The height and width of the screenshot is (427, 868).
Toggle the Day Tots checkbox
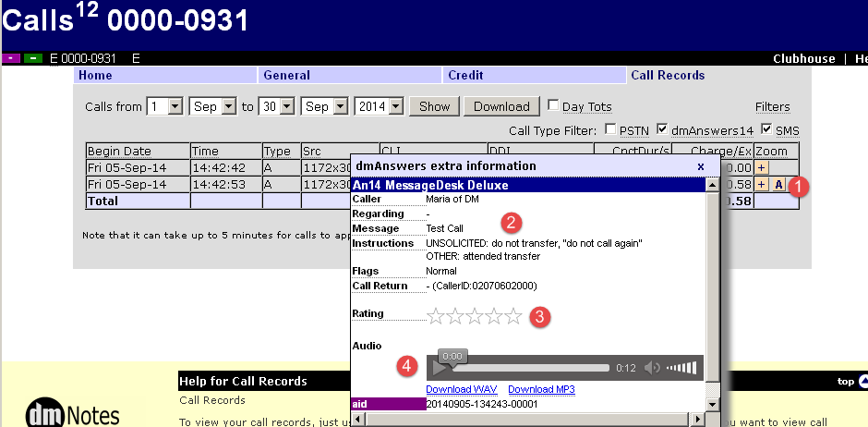(552, 104)
